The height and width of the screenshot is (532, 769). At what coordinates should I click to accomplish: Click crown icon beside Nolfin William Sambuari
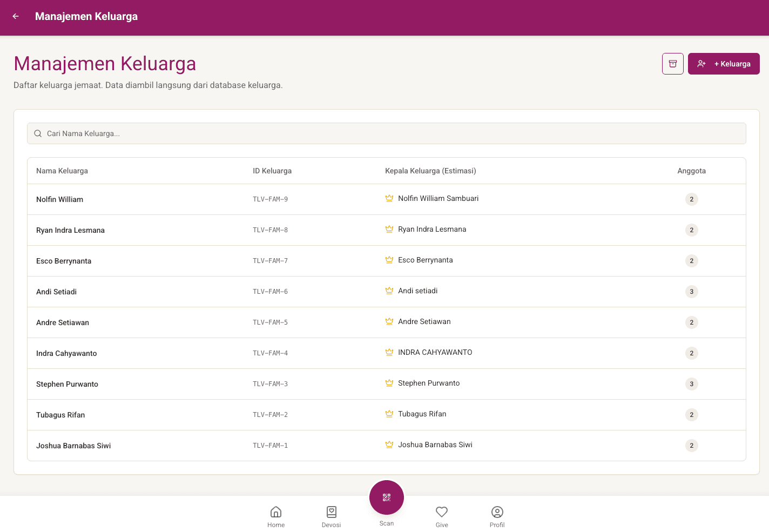[389, 198]
